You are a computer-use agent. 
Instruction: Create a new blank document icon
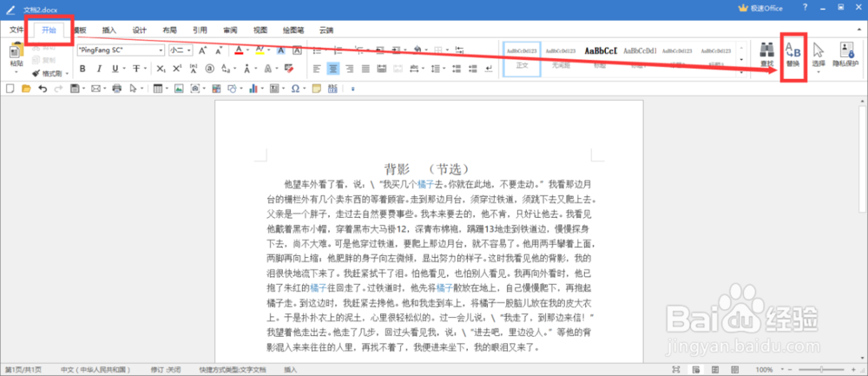pos(10,89)
